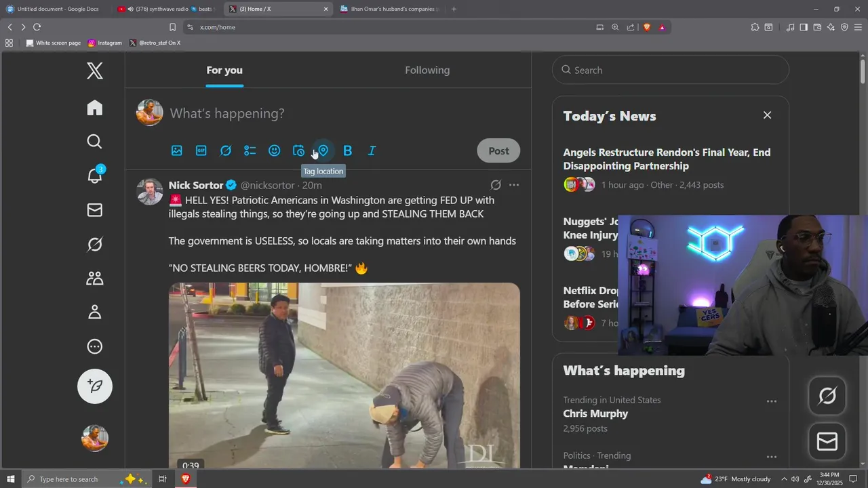The height and width of the screenshot is (488, 868).
Task: Open Brave Leo AI sparkle icon
Action: click(831, 27)
